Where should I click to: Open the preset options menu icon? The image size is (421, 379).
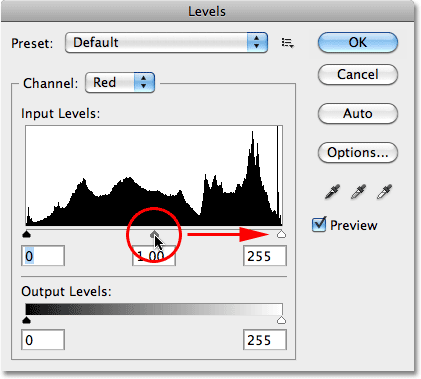287,43
